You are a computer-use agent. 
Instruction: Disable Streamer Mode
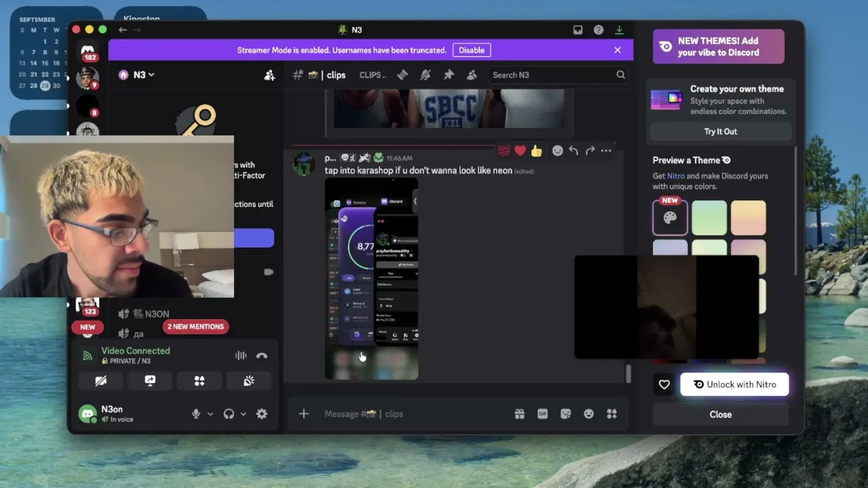[x=471, y=50]
